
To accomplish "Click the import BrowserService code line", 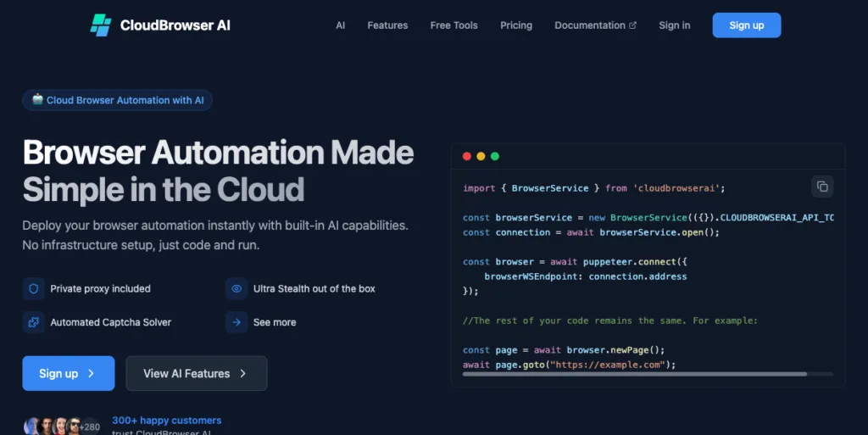I will (x=593, y=188).
